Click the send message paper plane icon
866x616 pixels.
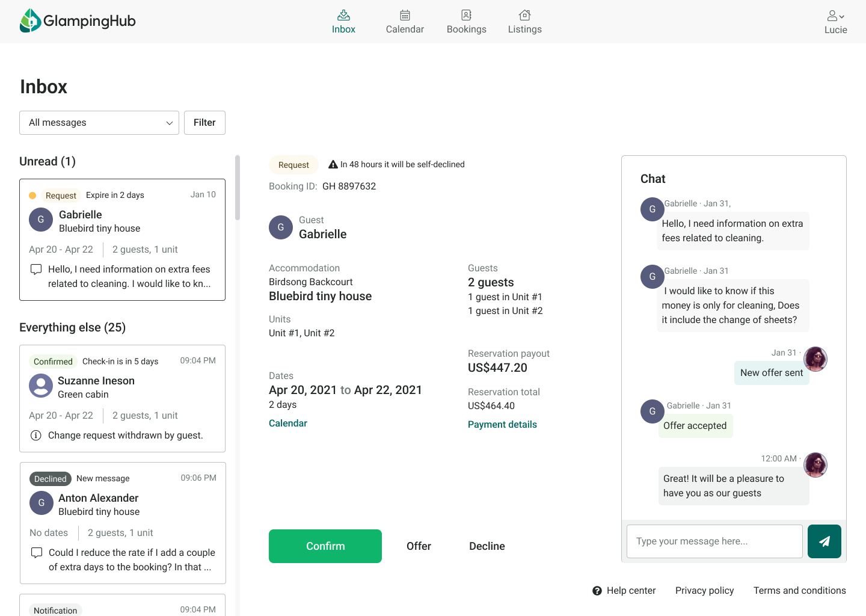click(x=824, y=541)
